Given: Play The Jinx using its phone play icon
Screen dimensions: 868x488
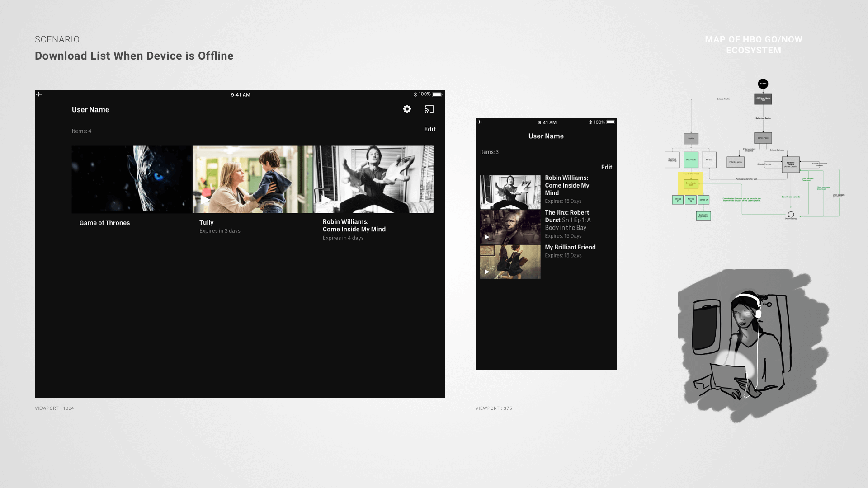Looking at the screenshot, I should coord(487,237).
